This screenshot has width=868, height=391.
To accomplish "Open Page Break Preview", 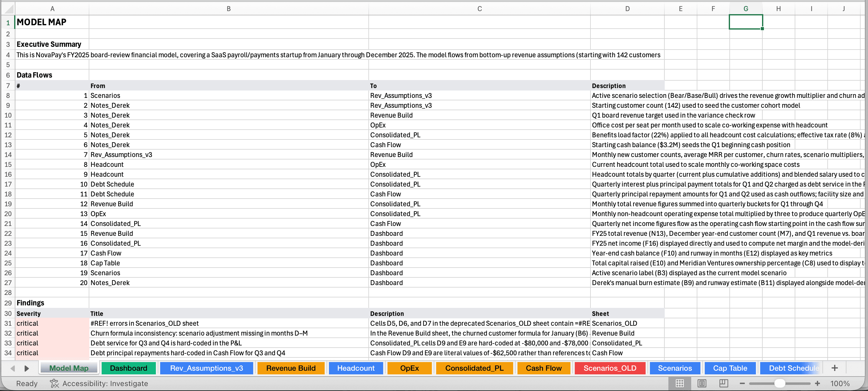I will (x=724, y=383).
